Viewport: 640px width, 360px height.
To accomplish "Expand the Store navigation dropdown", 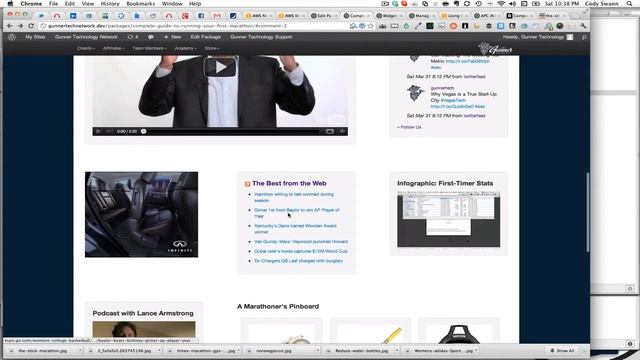I will [x=212, y=48].
